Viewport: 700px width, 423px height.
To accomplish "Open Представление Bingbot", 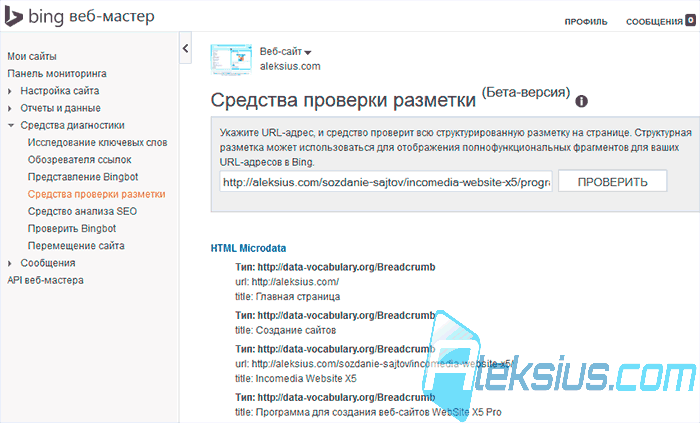I will [83, 177].
